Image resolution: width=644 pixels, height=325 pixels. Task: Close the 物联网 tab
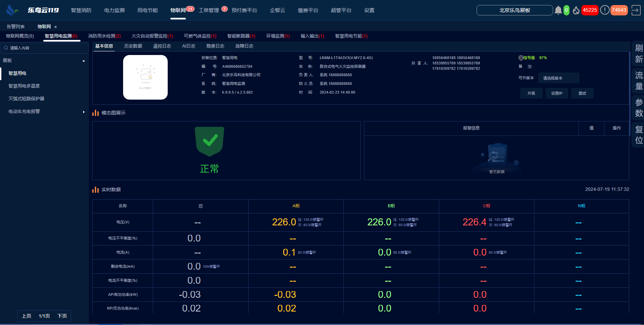(56, 27)
